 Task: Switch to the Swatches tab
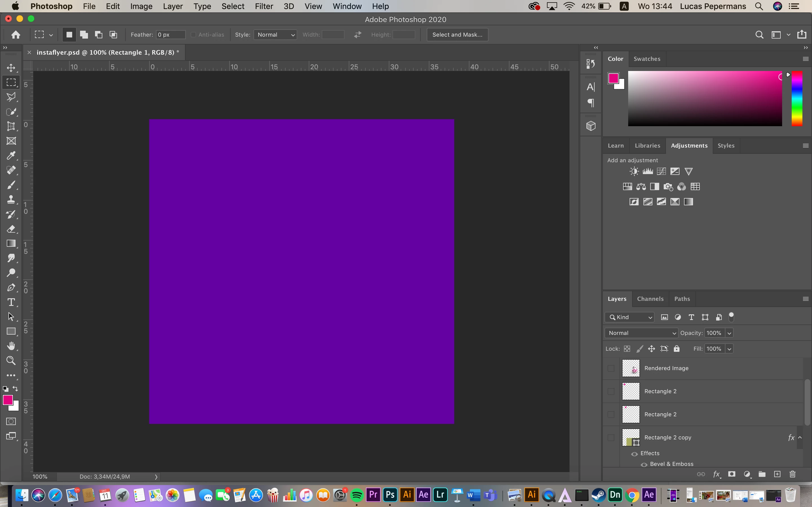coord(646,59)
